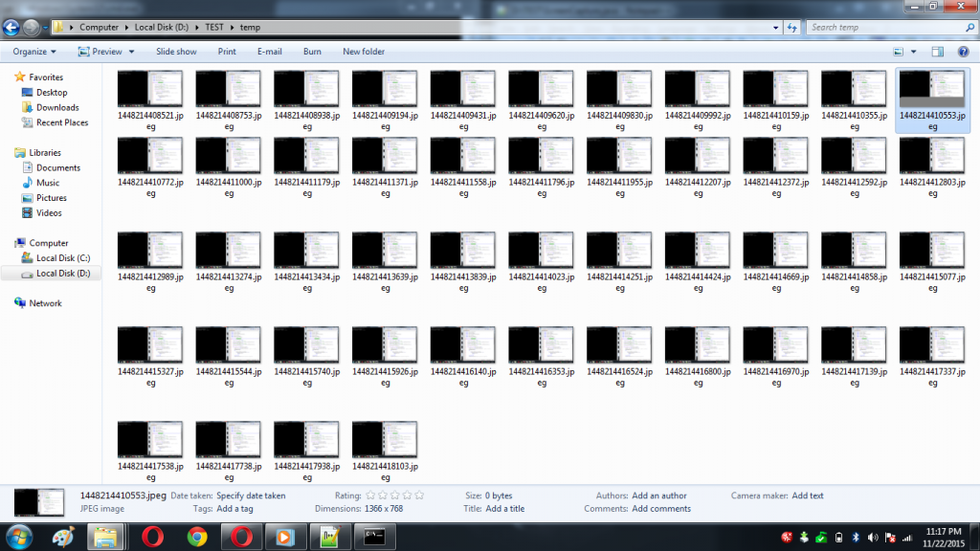Screen dimensions: 980x551
Task: Open the Start menu orb
Action: 19,539
